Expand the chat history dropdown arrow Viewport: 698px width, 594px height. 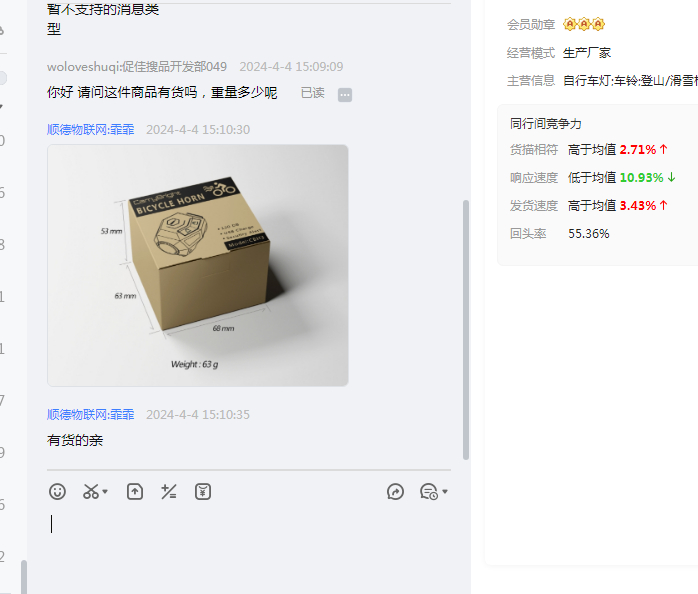tap(445, 492)
